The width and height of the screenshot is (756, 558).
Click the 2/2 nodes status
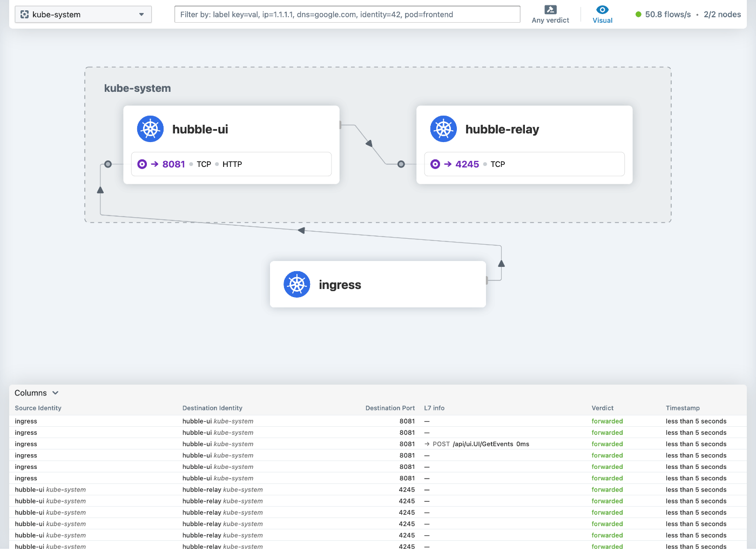pos(722,15)
